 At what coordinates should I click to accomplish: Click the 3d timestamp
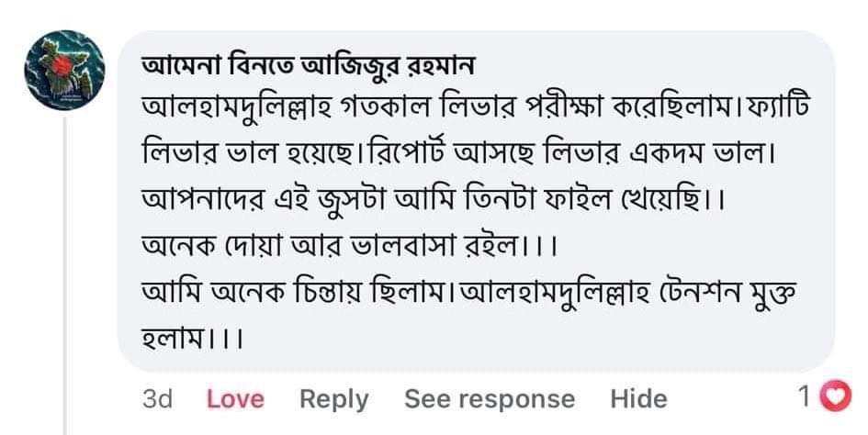159,399
